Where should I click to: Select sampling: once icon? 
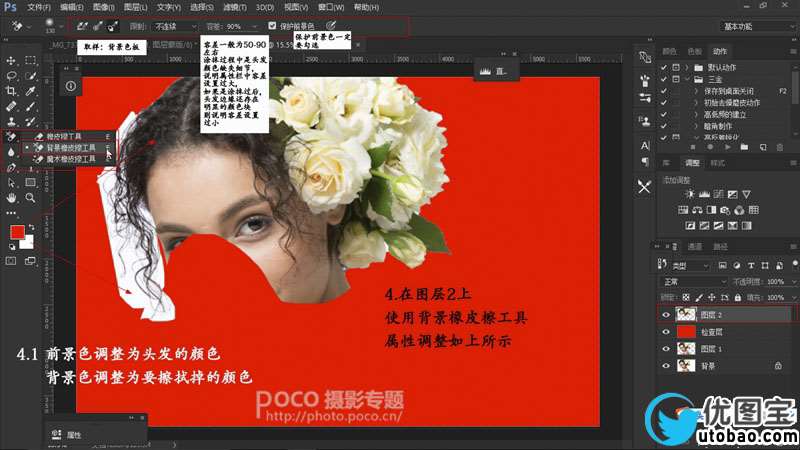97,26
